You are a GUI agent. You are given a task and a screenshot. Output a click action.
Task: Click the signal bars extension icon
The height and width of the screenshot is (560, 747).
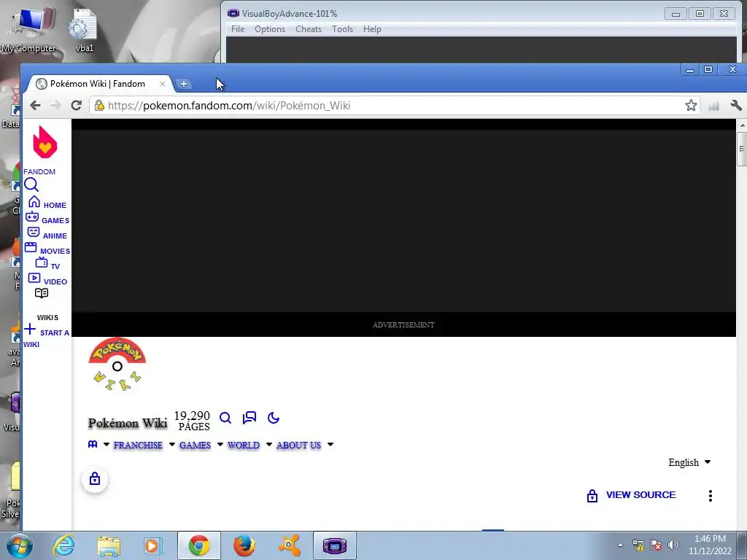(713, 106)
